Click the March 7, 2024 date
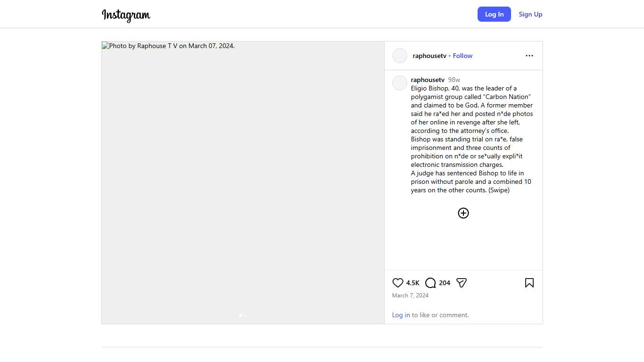This screenshot has height=362, width=644. click(410, 296)
